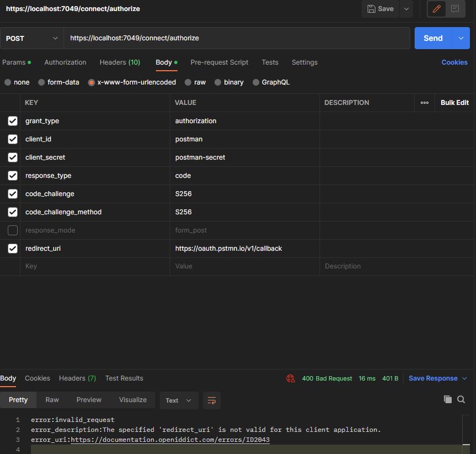The width and height of the screenshot is (476, 454).
Task: Open the openiddict error documentation link
Action: coord(170,440)
